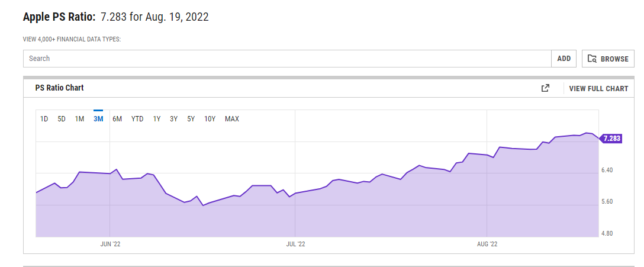Select the 5D time range
644x267 pixels.
click(62, 119)
